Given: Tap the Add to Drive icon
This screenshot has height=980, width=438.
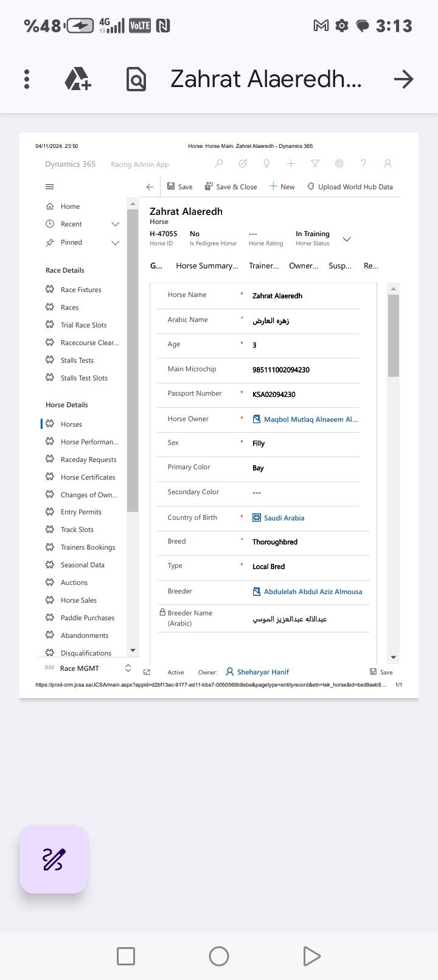Looking at the screenshot, I should coord(78,79).
